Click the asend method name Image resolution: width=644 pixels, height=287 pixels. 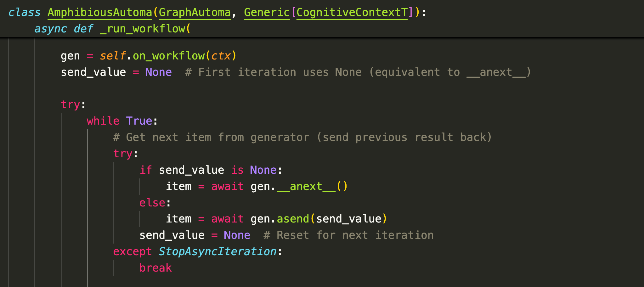pos(293,219)
